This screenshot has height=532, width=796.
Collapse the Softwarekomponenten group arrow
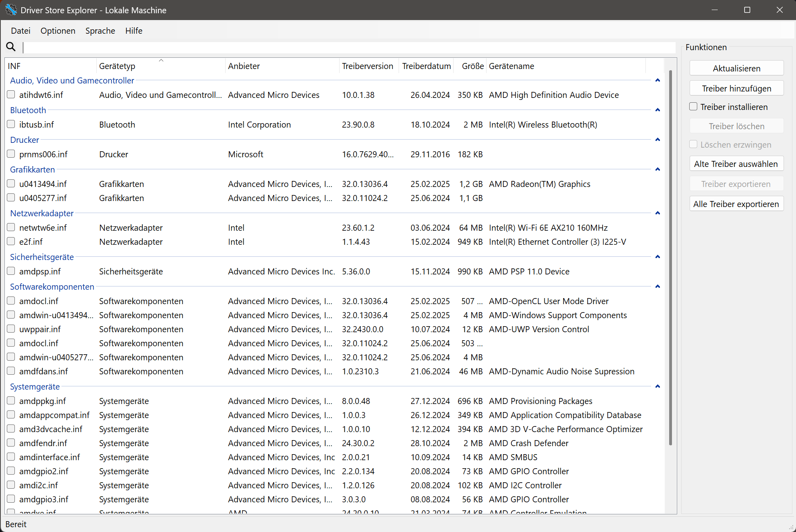[x=658, y=286]
